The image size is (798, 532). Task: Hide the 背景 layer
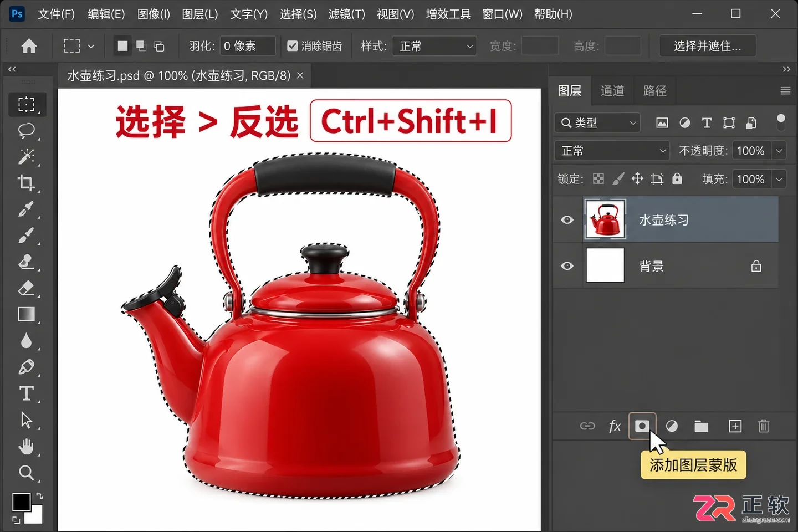pos(567,266)
